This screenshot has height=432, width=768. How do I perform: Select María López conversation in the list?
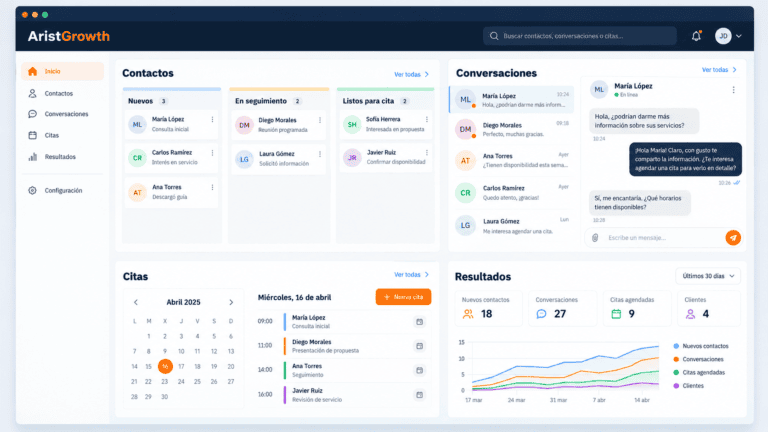click(x=511, y=100)
